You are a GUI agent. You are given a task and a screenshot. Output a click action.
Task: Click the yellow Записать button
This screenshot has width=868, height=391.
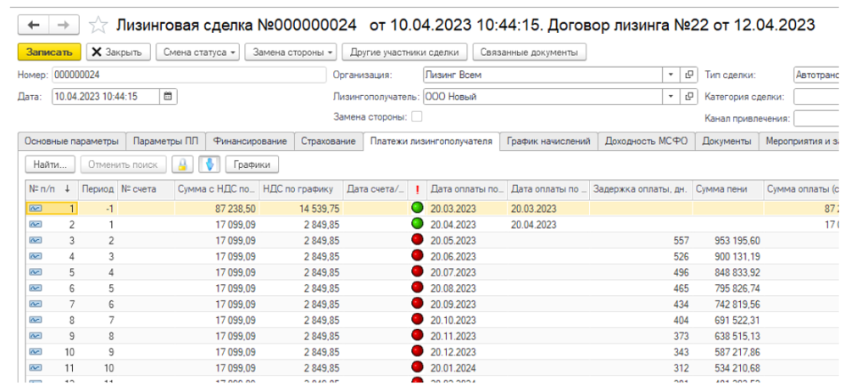click(x=49, y=53)
